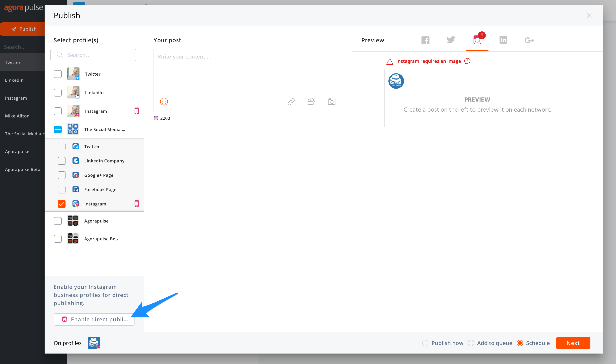This screenshot has width=616, height=364.
Task: Select the Publish now radio option
Action: click(425, 343)
